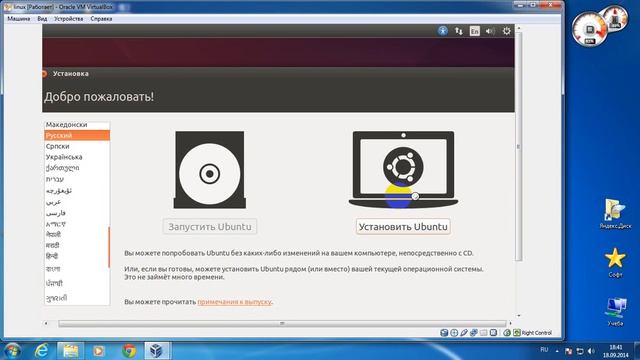Switch to VirtualBox taskbar icon
Screen dimensions: 640x360
coord(157,351)
